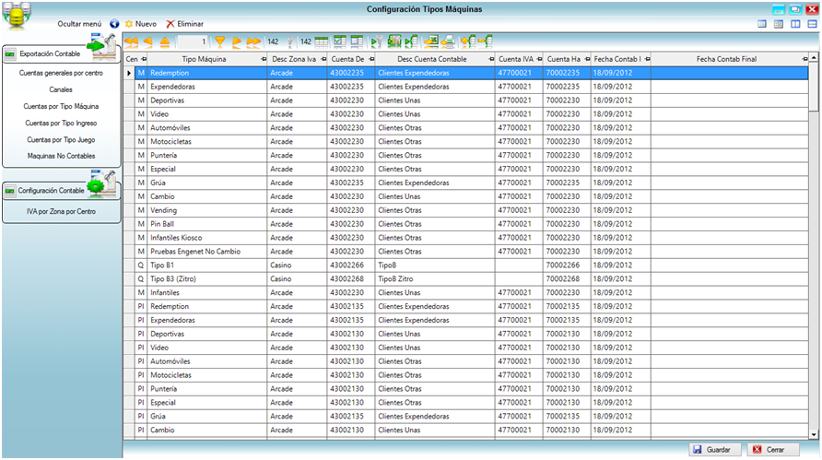822x460 pixels.
Task: Click the previous record arrow icon
Action: coord(148,42)
